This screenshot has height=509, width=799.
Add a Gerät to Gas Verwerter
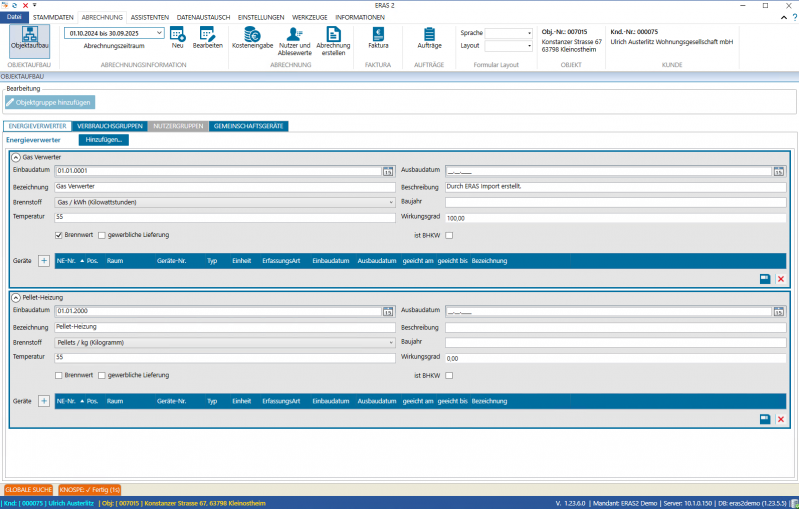(44, 261)
